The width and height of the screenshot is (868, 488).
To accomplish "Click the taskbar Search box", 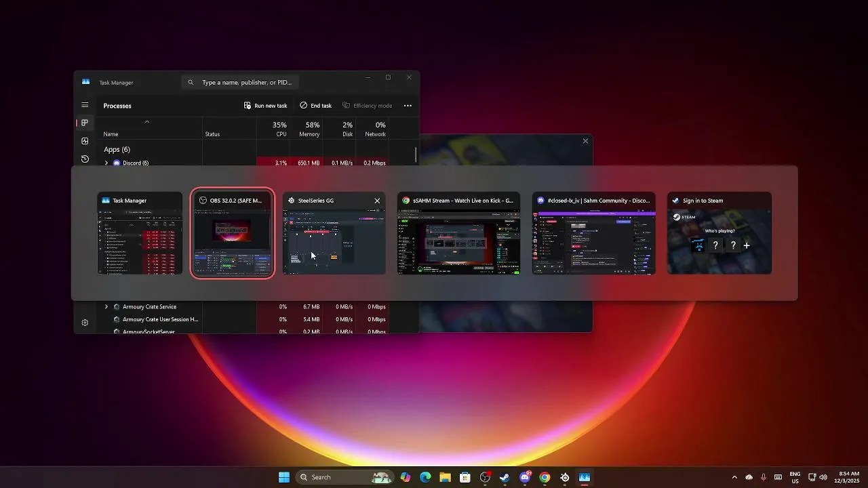I will (x=346, y=477).
